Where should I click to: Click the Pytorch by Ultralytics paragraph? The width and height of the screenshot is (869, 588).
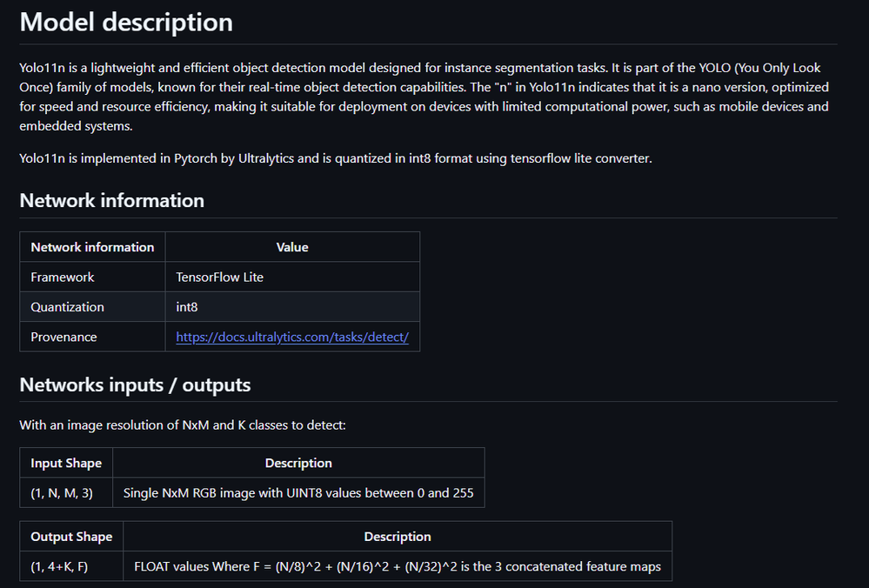click(x=336, y=158)
